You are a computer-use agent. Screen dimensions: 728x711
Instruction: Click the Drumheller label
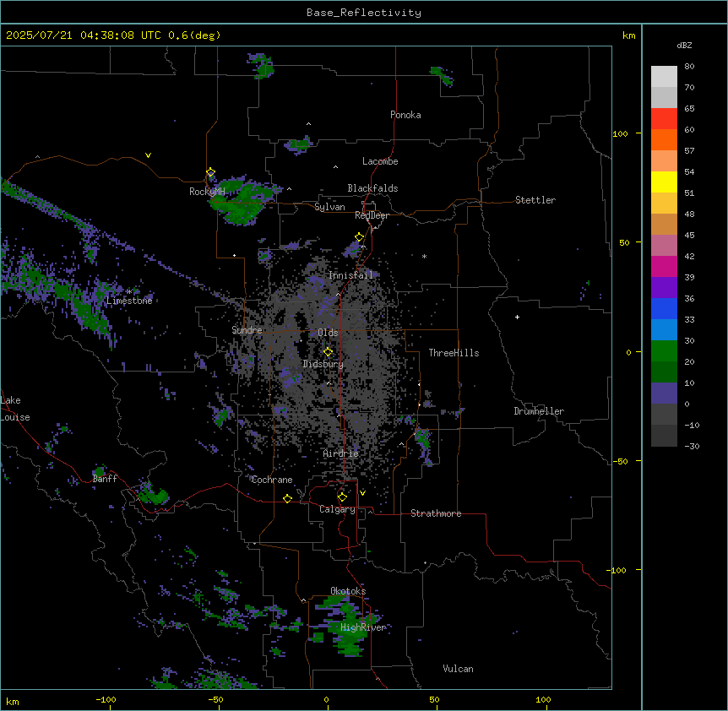point(539,411)
